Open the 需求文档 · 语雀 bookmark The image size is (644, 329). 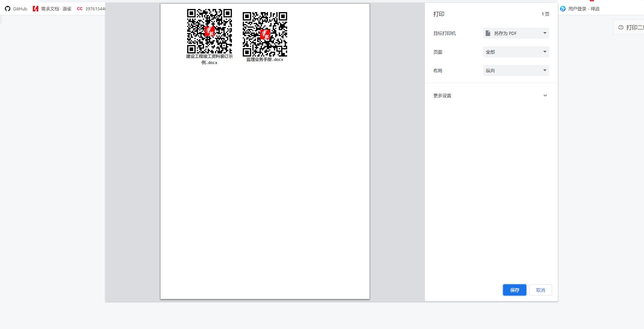(52, 9)
